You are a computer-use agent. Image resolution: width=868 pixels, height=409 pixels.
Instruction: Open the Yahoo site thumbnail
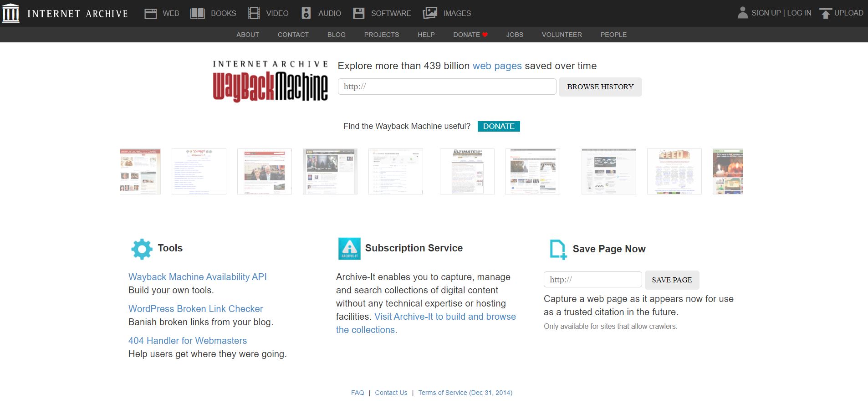[199, 171]
